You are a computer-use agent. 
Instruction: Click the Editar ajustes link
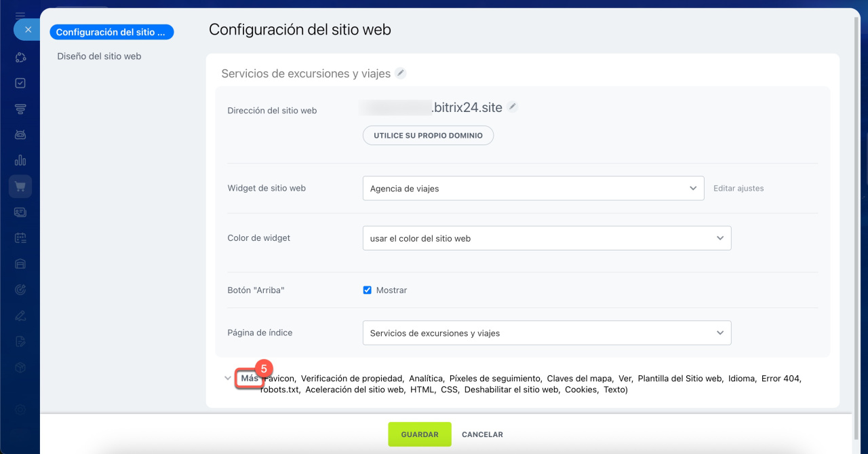pos(738,188)
